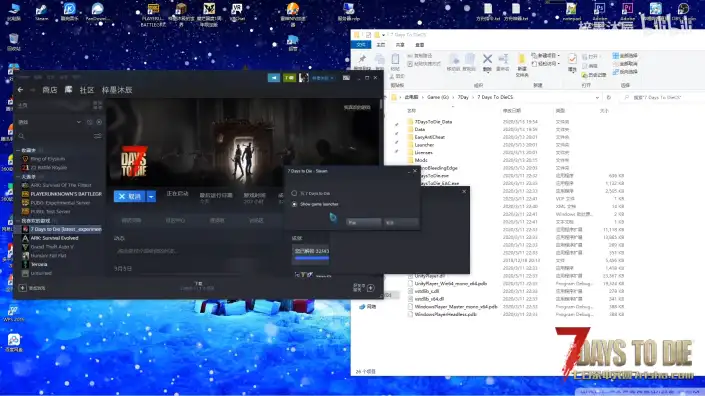Go back with Steam's back arrow
The width and height of the screenshot is (705, 396).
point(20,90)
